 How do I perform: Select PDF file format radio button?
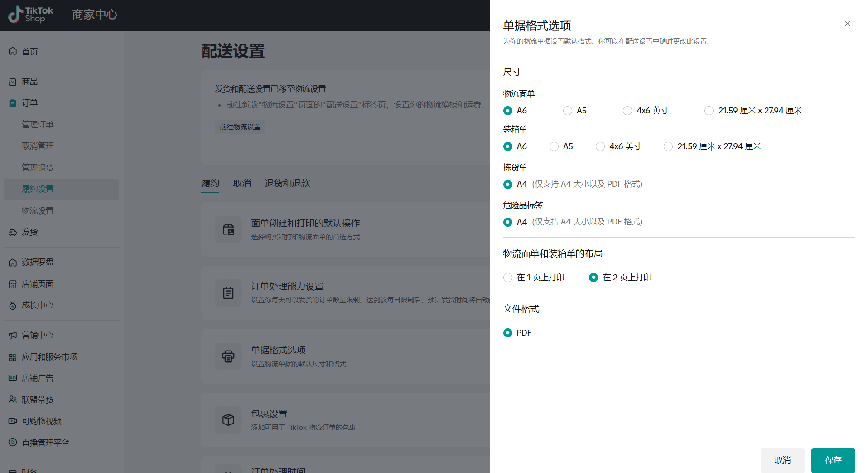point(507,333)
